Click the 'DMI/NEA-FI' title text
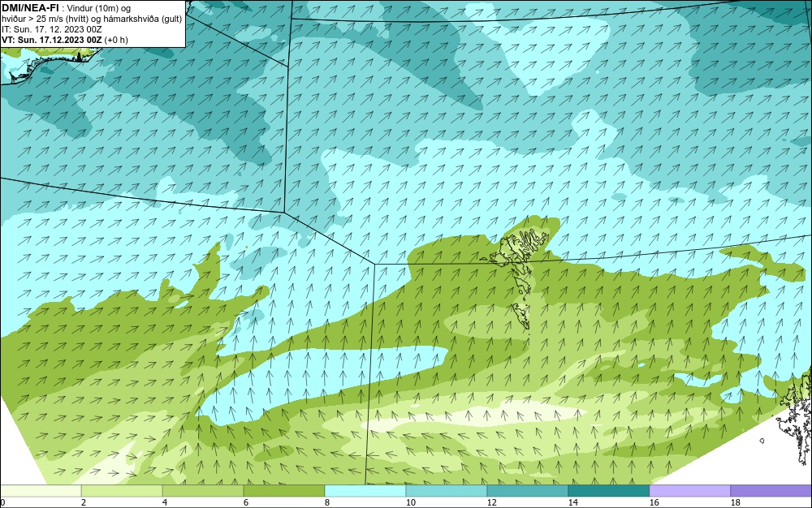 pyautogui.click(x=30, y=8)
